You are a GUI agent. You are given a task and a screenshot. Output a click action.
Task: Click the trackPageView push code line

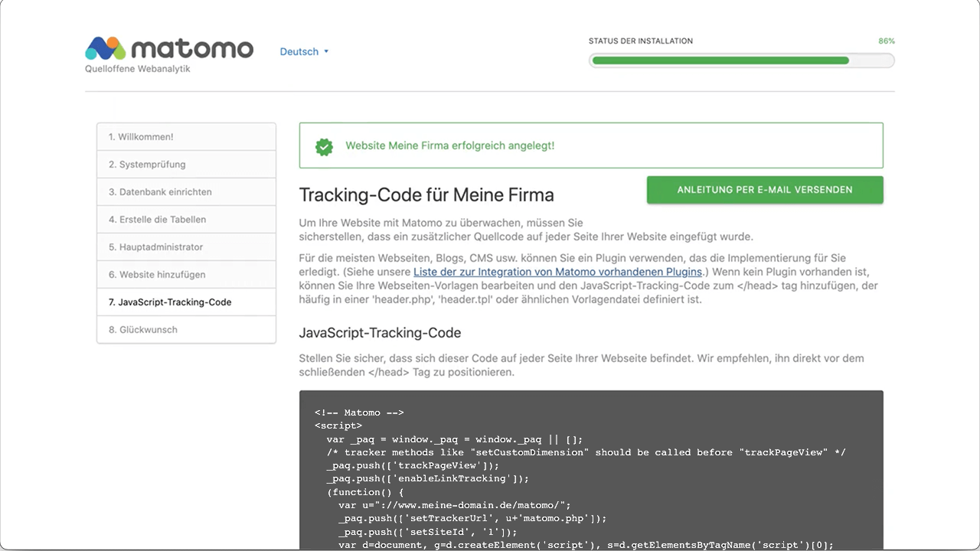pyautogui.click(x=413, y=465)
